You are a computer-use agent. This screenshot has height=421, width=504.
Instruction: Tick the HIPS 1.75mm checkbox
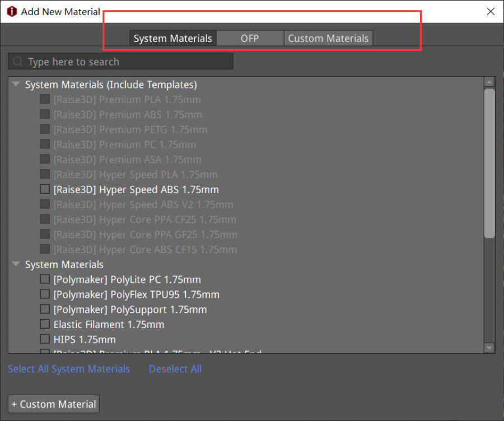(x=45, y=339)
